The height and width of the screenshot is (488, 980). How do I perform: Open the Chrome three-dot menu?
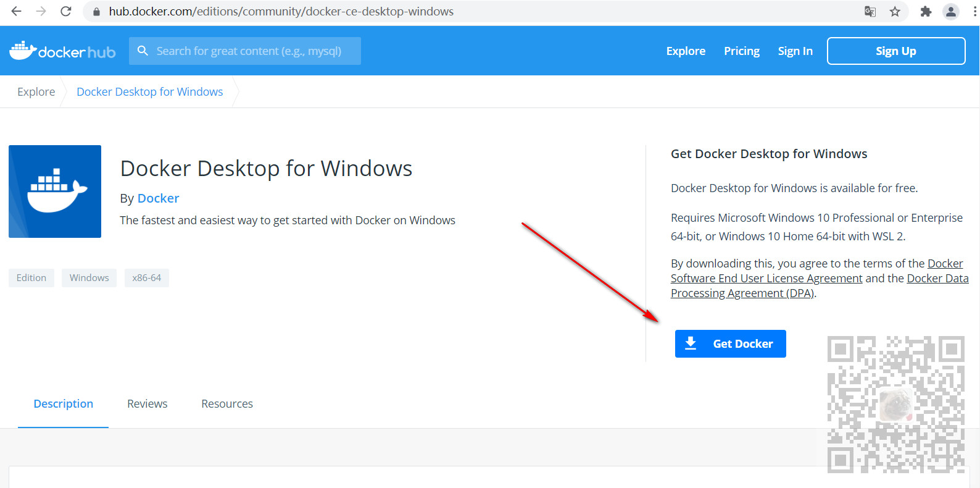pos(975,11)
